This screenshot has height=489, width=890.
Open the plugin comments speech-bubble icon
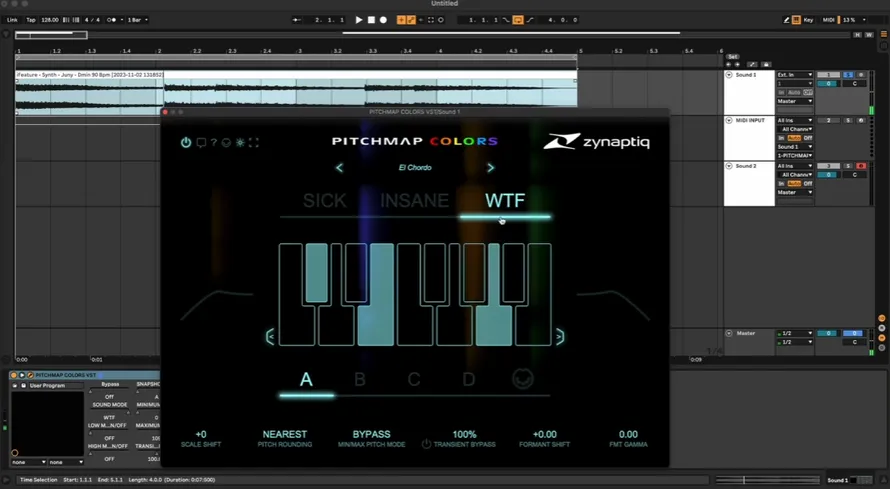point(201,142)
